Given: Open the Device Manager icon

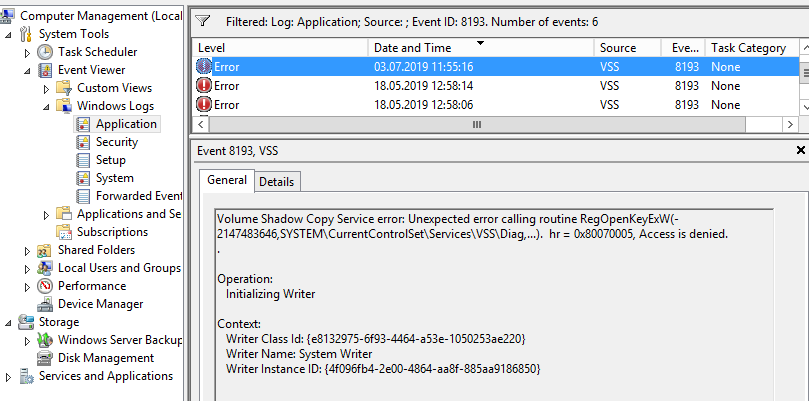Looking at the screenshot, I should pos(45,304).
